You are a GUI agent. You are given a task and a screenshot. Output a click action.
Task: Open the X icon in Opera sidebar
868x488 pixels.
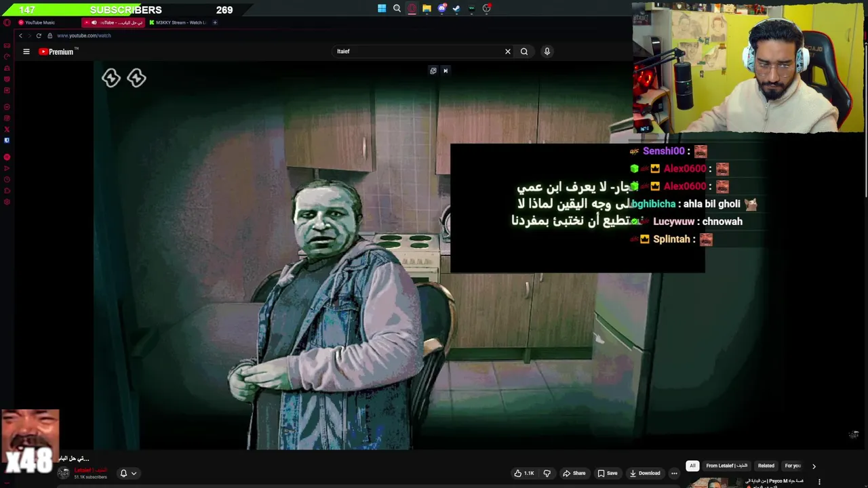[x=7, y=129]
